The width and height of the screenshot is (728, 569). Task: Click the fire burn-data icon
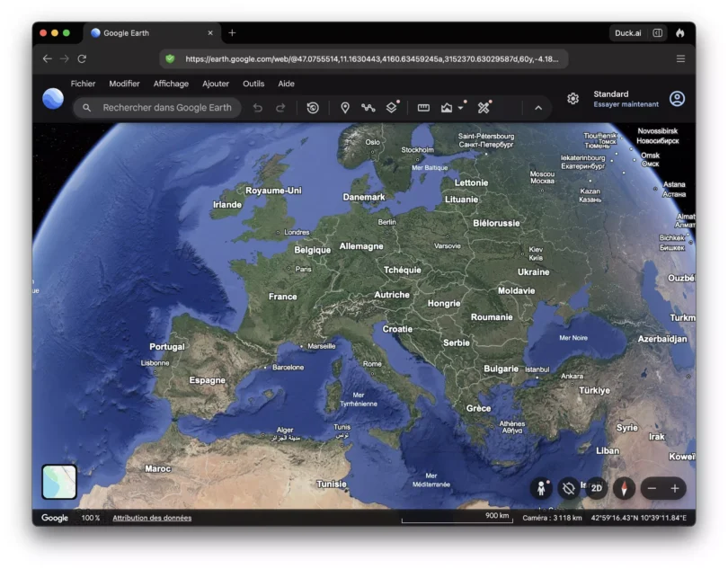pos(680,33)
